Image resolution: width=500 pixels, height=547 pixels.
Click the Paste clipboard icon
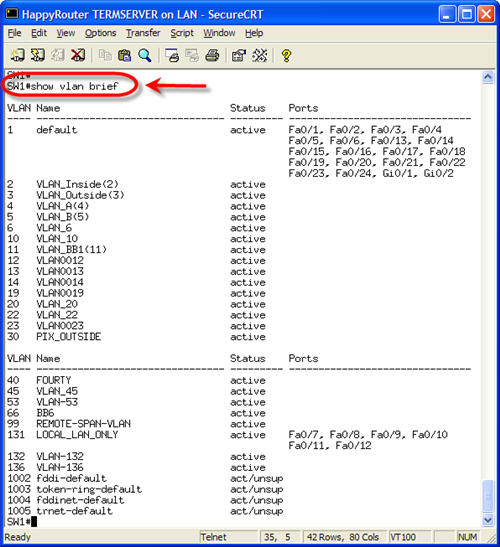click(x=125, y=55)
